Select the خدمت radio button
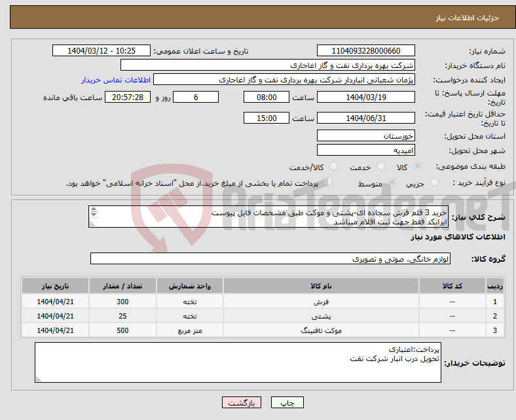The image size is (516, 420). tap(380, 166)
